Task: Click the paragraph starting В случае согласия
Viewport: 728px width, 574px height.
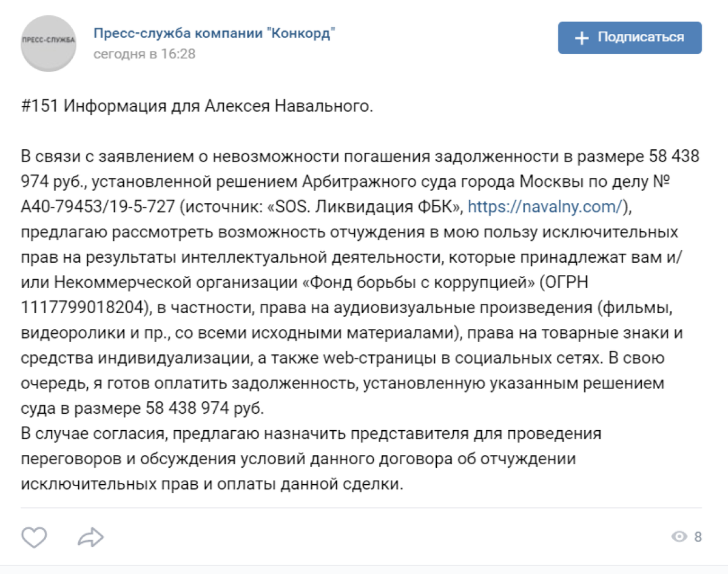Action: [311, 459]
